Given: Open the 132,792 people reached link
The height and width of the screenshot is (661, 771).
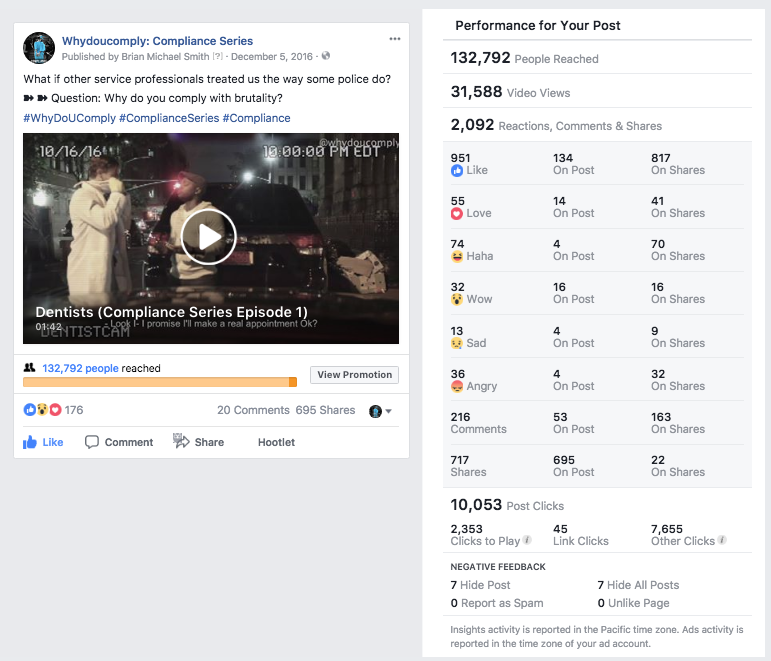Looking at the screenshot, I should [x=80, y=368].
